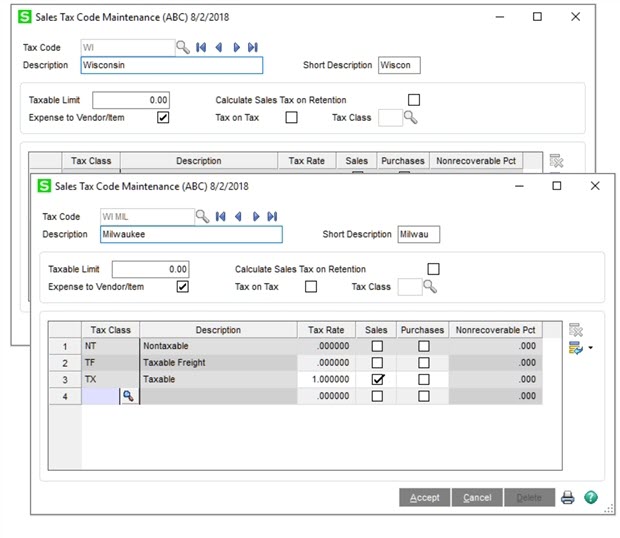Uncheck the Sales checkbox for the Taxable row
620x538 pixels.
point(377,380)
